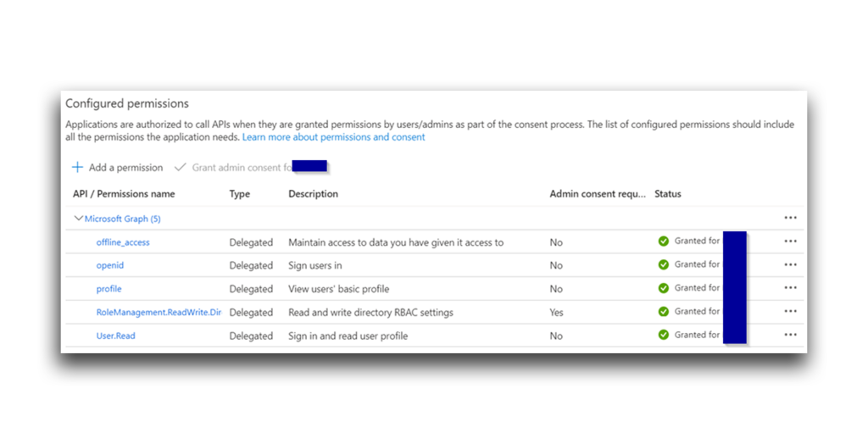Viewport: 868px width, 444px height.
Task: Click the Type column header
Action: [240, 194]
